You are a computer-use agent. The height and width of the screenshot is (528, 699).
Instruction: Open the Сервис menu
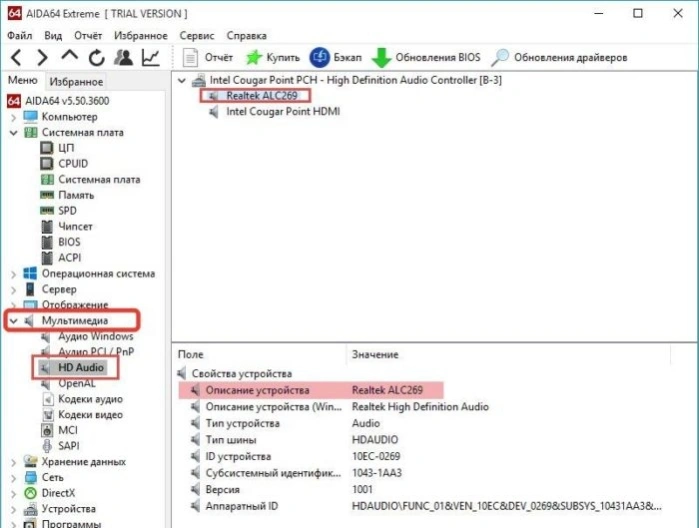coord(197,36)
